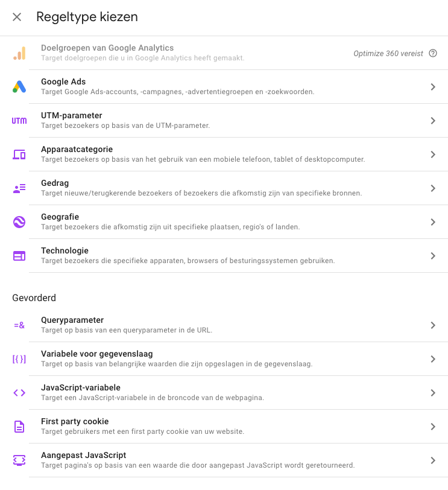Click the Technologie browser icon

coord(19,256)
